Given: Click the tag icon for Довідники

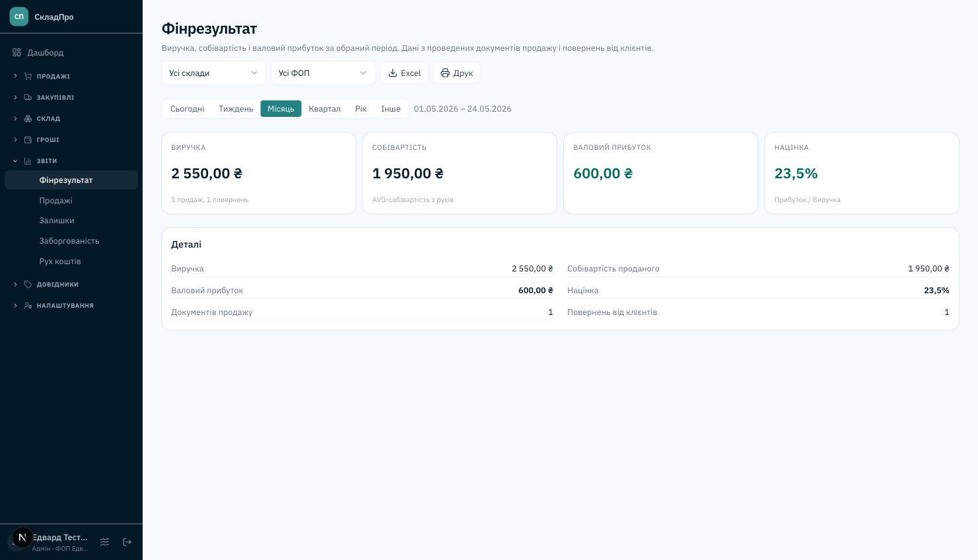Looking at the screenshot, I should pyautogui.click(x=28, y=284).
